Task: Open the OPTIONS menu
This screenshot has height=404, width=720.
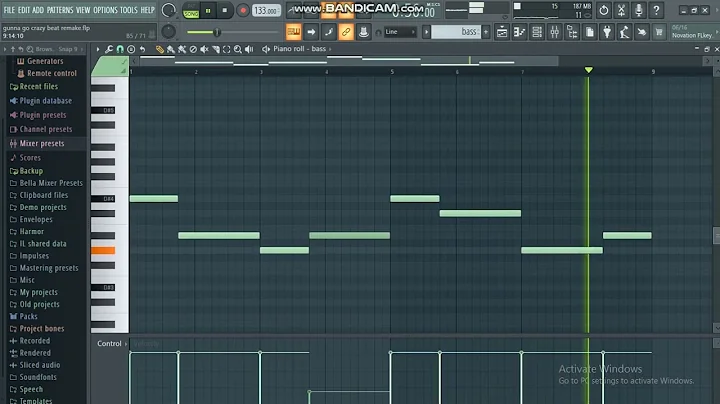Action: point(105,10)
